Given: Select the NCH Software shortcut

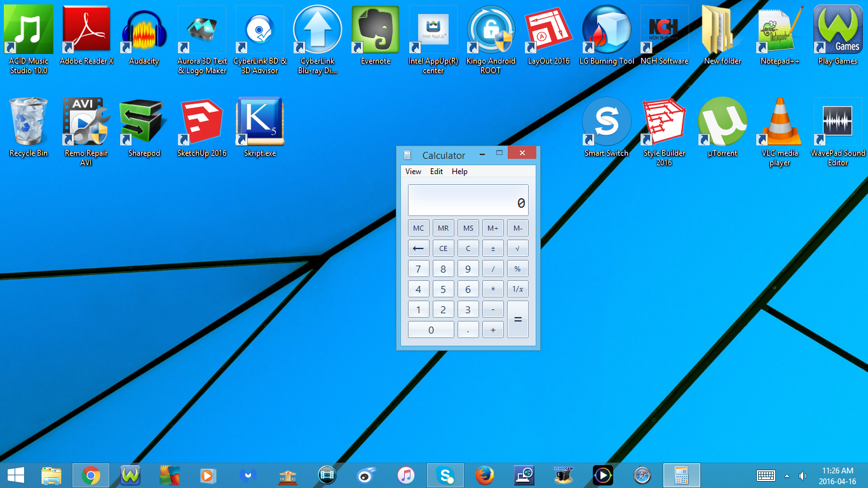Looking at the screenshot, I should [665, 30].
